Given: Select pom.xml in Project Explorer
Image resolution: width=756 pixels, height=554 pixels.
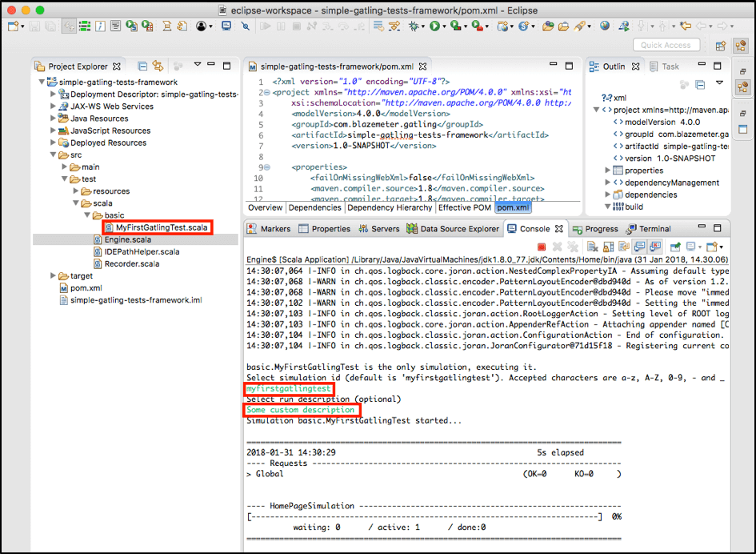Looking at the screenshot, I should pyautogui.click(x=86, y=288).
